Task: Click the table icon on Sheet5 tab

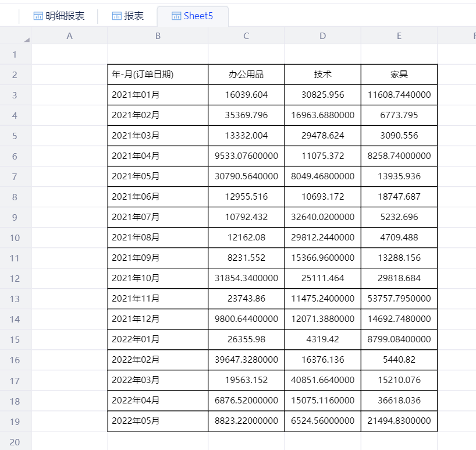Action: coord(176,16)
